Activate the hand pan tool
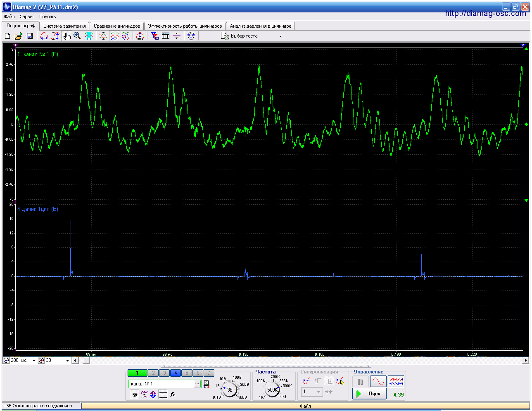 point(67,36)
